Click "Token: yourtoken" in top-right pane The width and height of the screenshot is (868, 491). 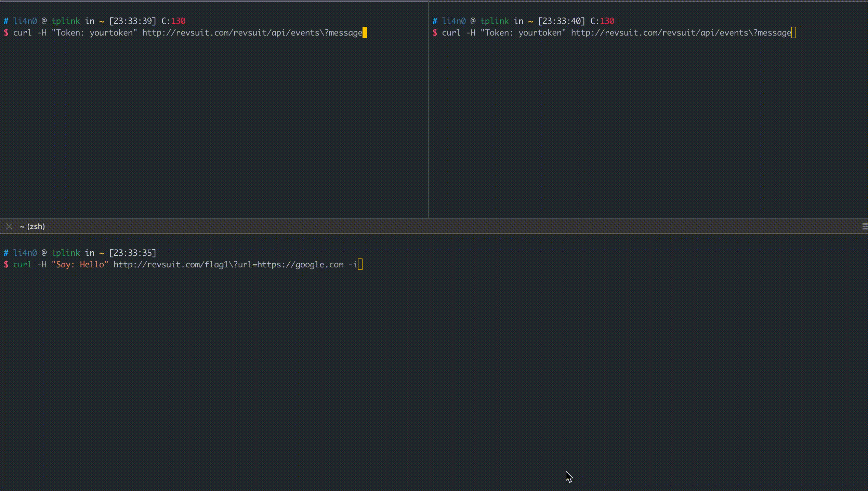point(523,33)
